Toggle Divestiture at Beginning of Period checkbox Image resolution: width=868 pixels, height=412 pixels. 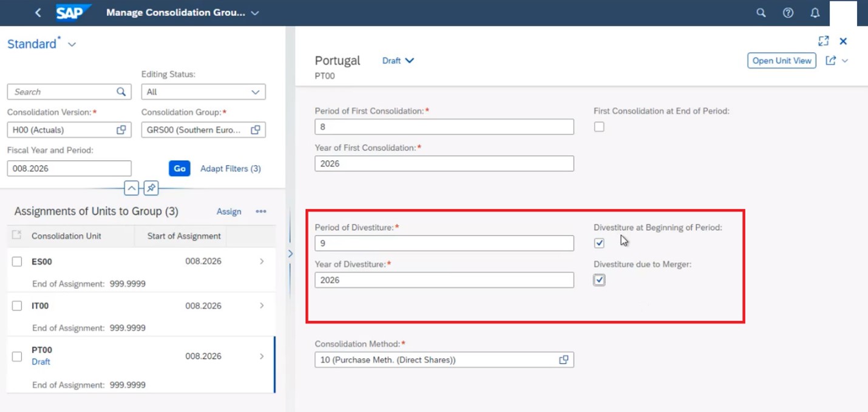(x=599, y=243)
